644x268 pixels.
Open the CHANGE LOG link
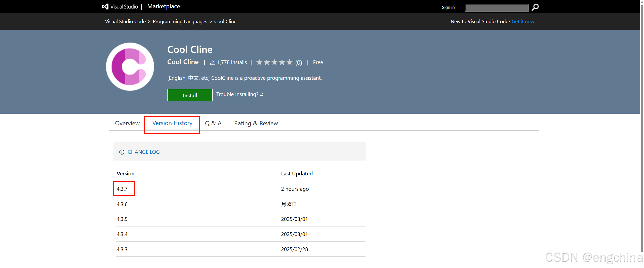(144, 152)
